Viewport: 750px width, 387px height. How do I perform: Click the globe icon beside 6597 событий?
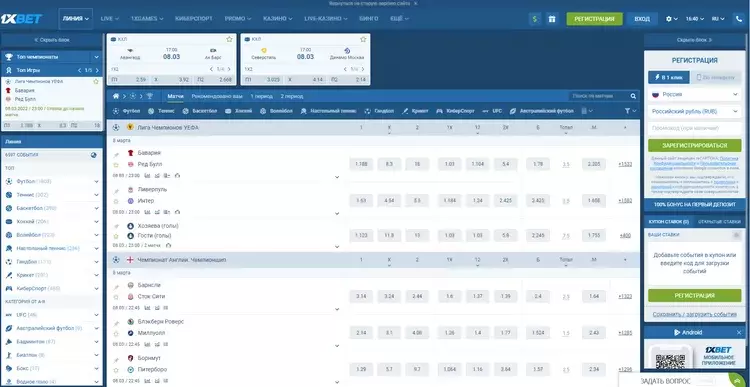pyautogui.click(x=93, y=155)
